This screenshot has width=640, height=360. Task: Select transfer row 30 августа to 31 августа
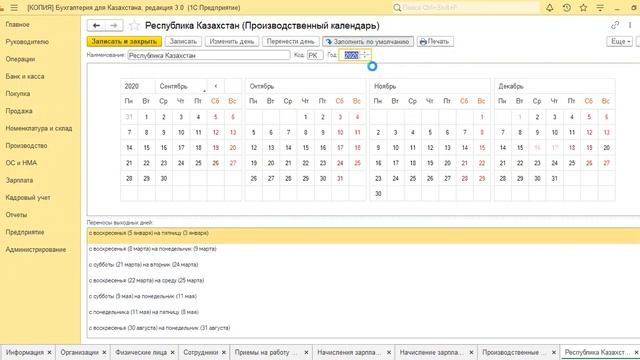tap(363, 328)
